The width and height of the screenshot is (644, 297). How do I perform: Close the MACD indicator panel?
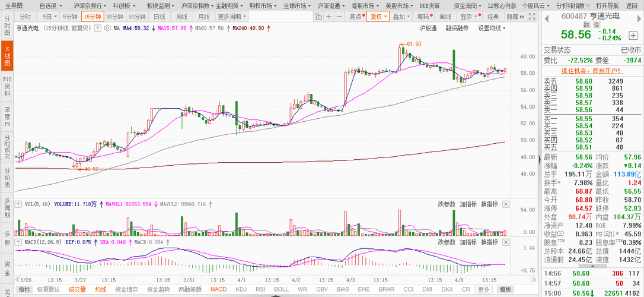[506, 242]
